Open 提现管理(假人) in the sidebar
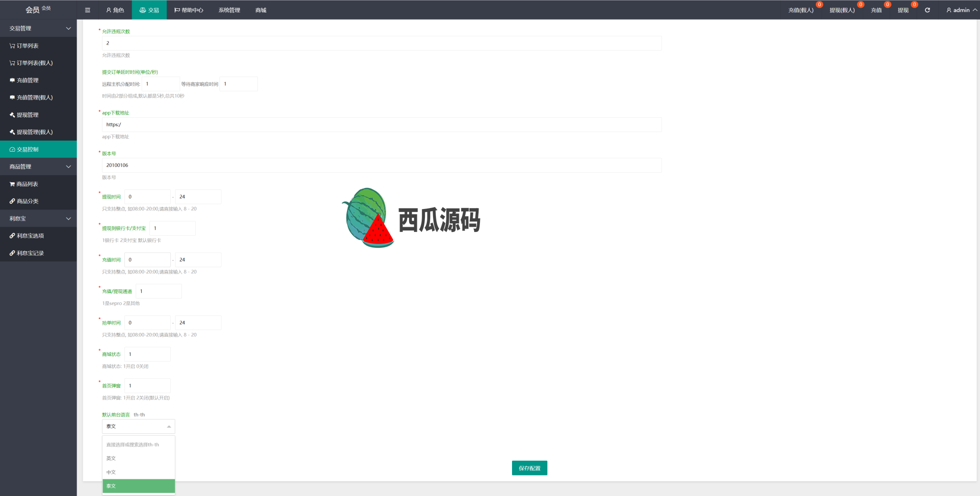 click(38, 132)
